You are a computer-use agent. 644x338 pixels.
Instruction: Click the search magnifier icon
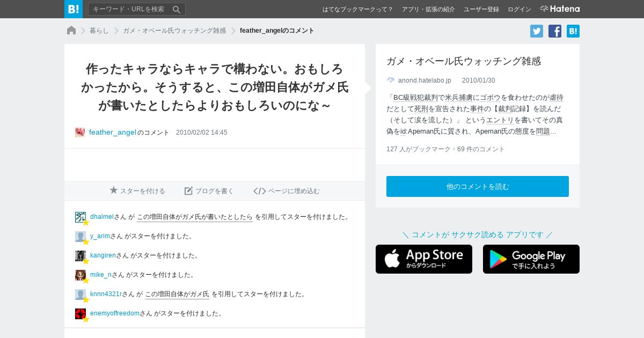(177, 9)
